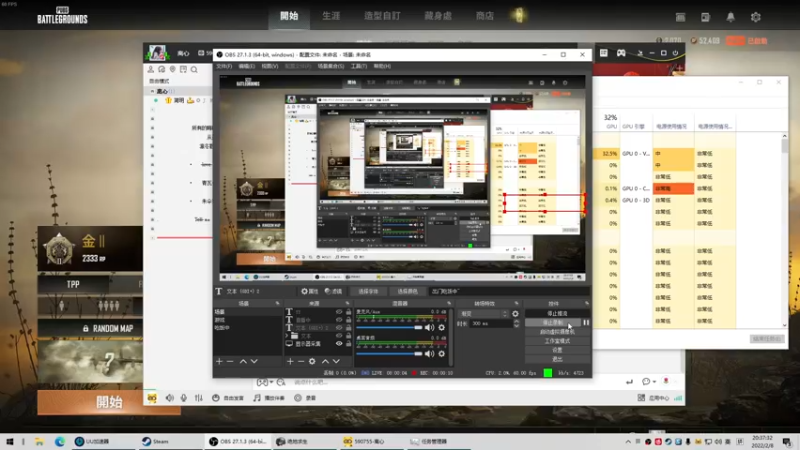This screenshot has width=800, height=450.
Task: Toggle the microphone icon in the voice chat bottom bar
Action: [184, 398]
